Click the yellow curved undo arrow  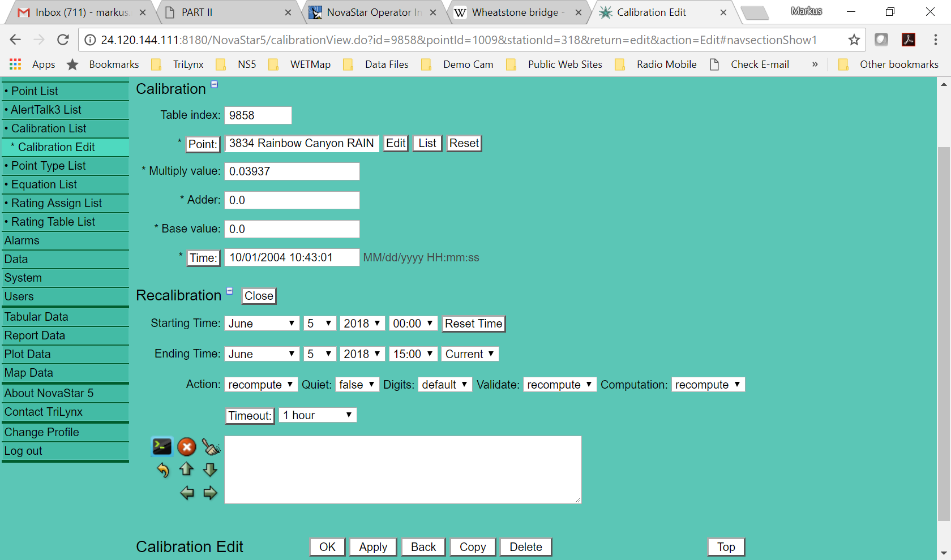tap(163, 470)
